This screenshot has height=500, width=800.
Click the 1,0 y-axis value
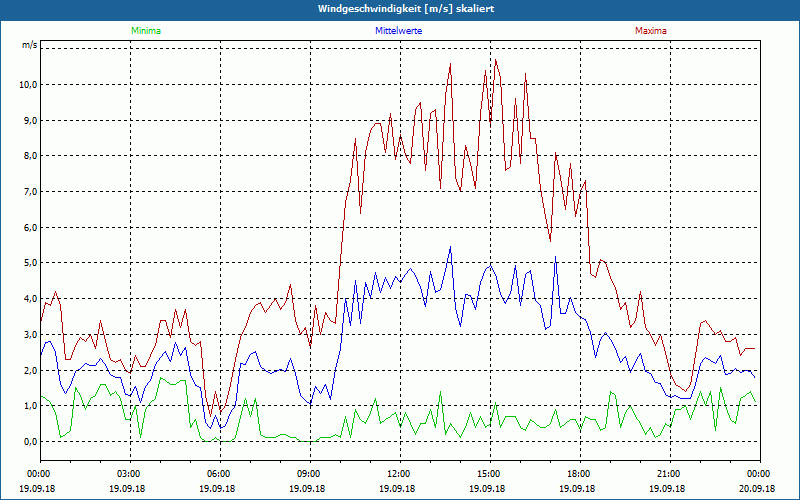[x=30, y=406]
